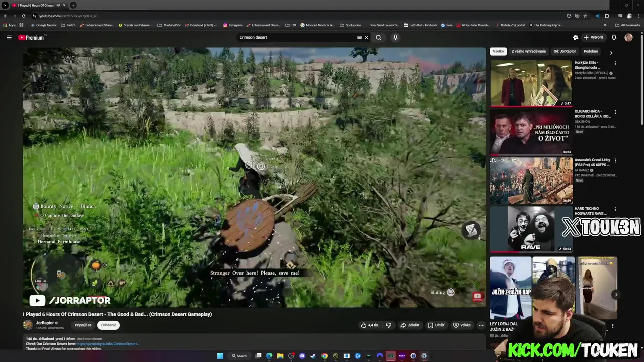Click Pripojiť sa join button
Image resolution: width=644 pixels, height=362 pixels.
click(x=83, y=325)
